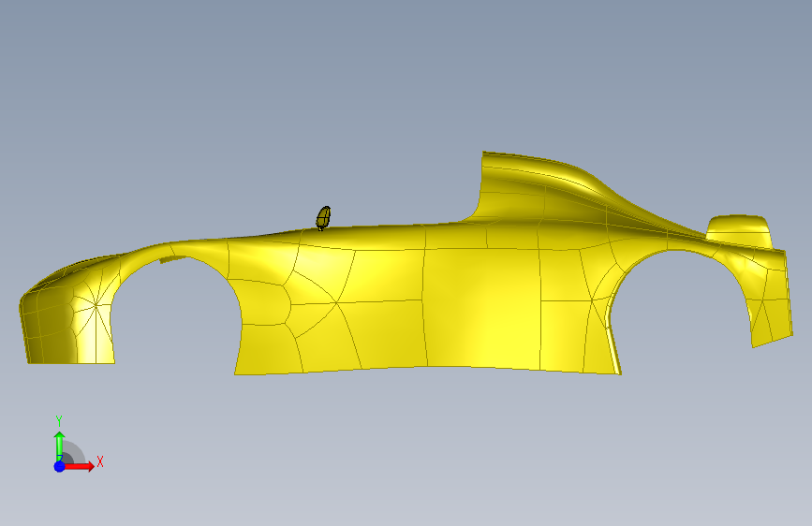The width and height of the screenshot is (812, 526).
Task: Click the "X" axis label
Action: (x=100, y=461)
